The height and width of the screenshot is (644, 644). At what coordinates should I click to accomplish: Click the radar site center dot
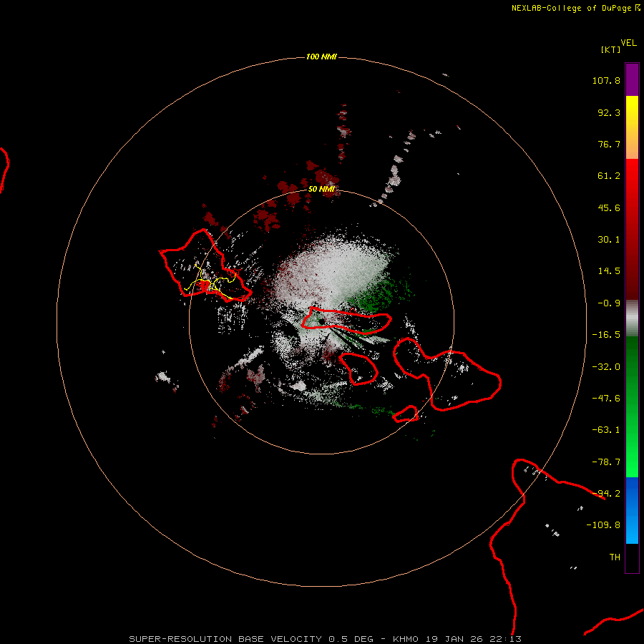[x=321, y=321]
